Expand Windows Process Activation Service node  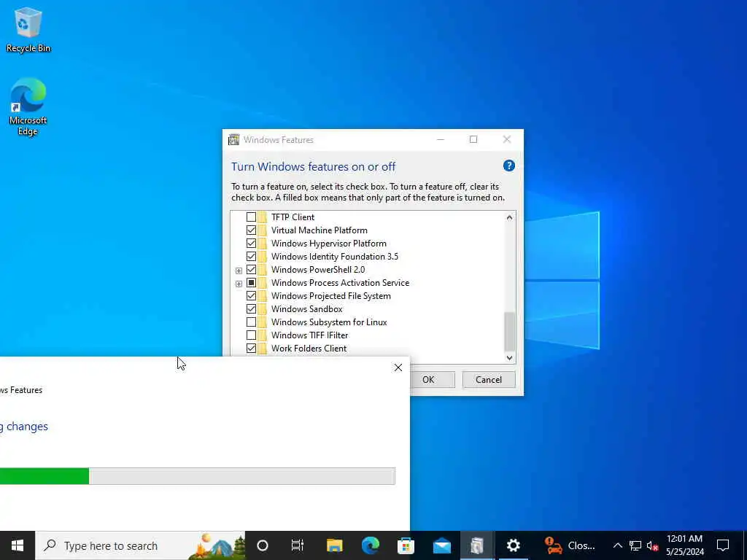[239, 284]
